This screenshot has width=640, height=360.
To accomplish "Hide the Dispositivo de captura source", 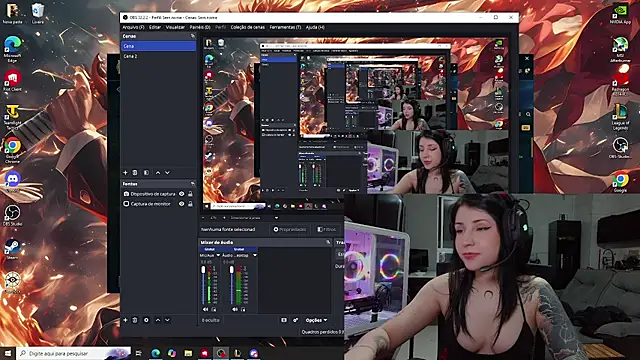I will tap(182, 194).
